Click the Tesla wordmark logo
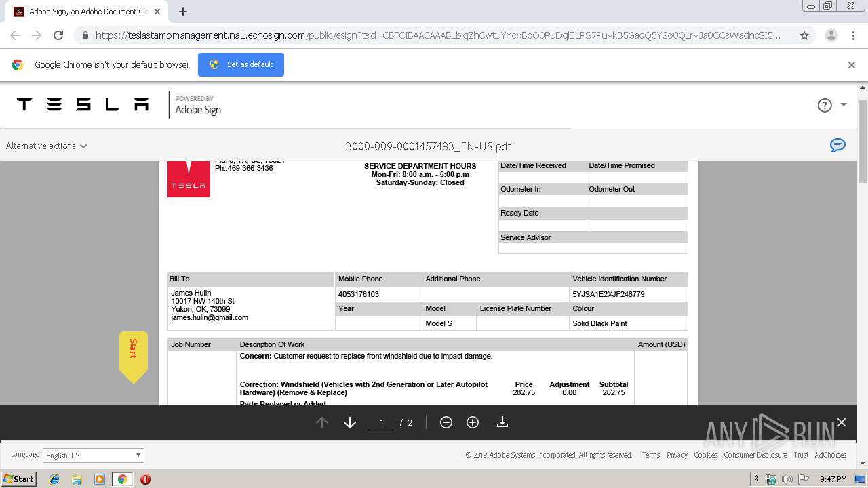Image resolution: width=868 pixels, height=488 pixels. (x=83, y=104)
